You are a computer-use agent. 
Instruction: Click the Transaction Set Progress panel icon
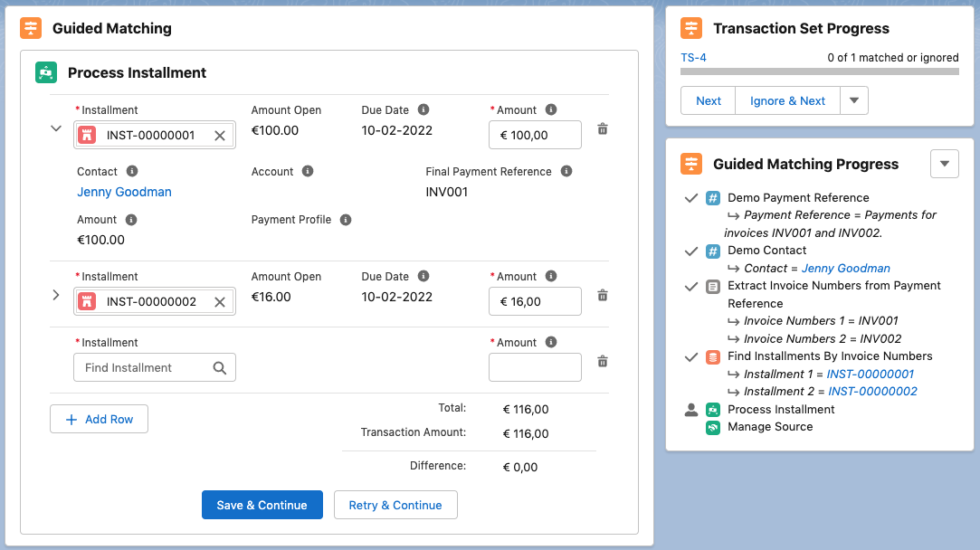click(692, 28)
